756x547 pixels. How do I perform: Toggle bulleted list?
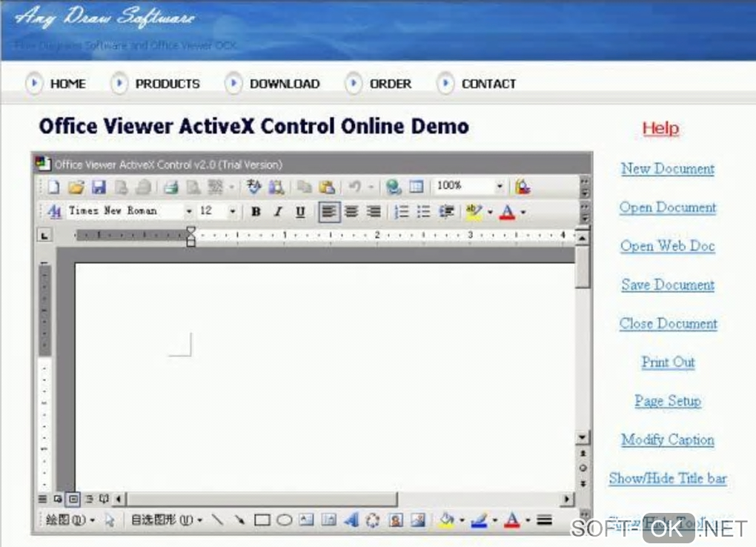[x=422, y=212]
